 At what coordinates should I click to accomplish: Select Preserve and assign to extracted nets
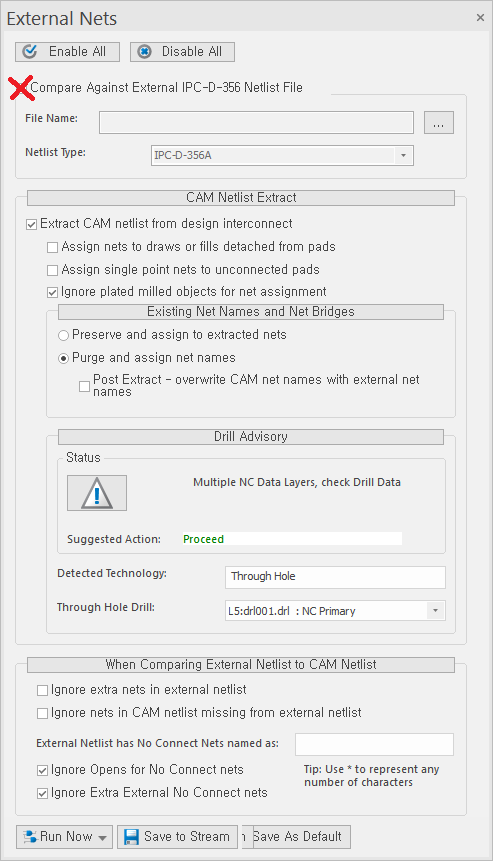tap(63, 335)
